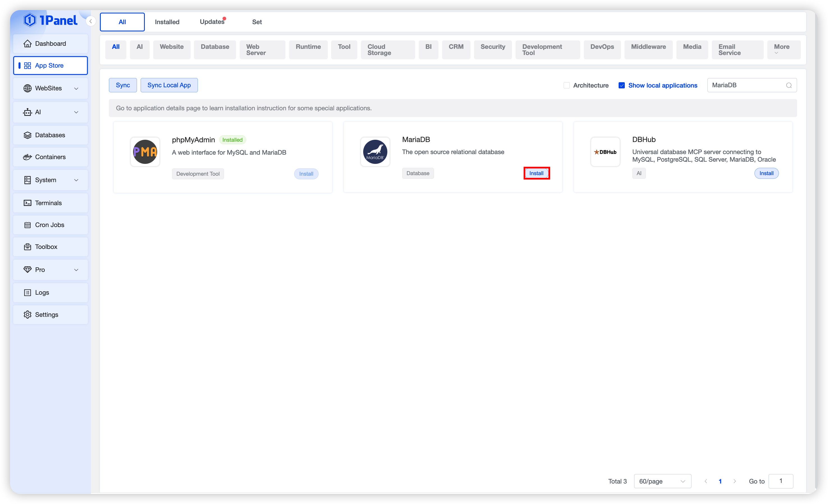
Task: Click the phpMyAdmin PMA logo icon
Action: point(145,152)
